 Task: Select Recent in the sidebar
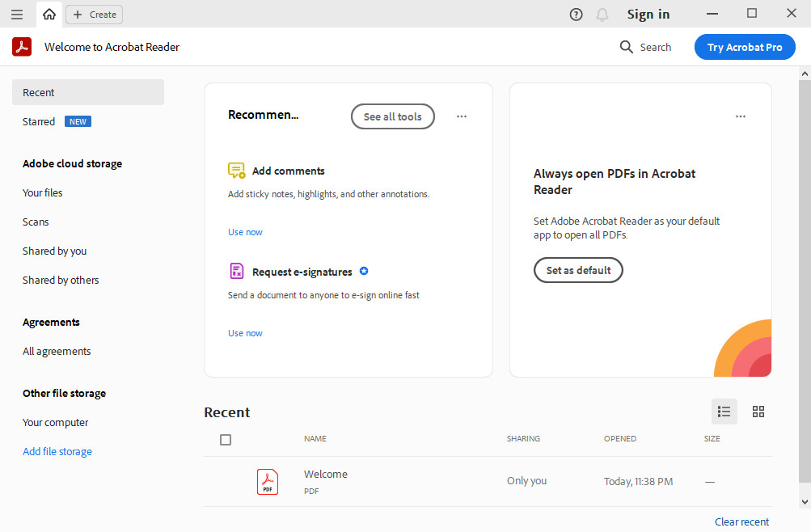click(88, 92)
